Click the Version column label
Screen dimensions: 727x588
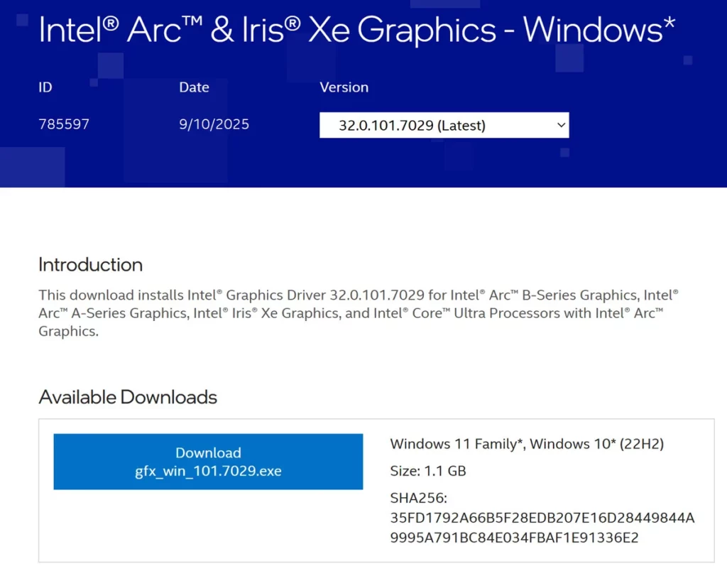point(344,87)
